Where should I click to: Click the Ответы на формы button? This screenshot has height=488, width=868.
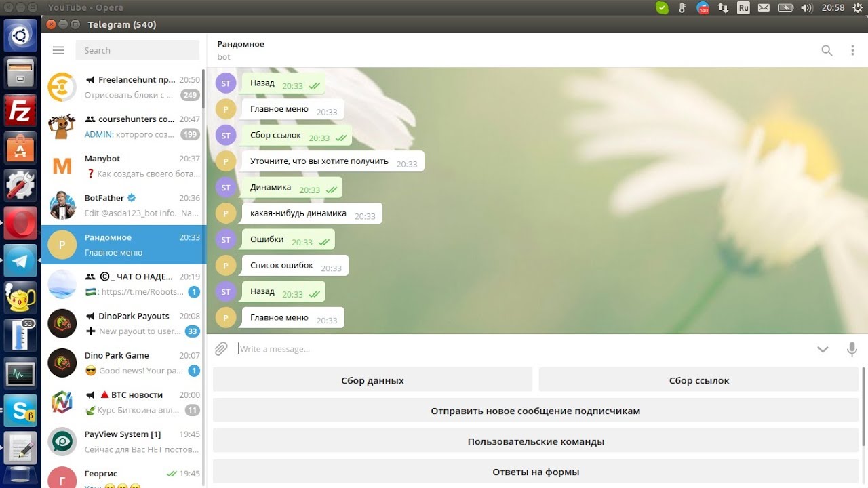536,472
